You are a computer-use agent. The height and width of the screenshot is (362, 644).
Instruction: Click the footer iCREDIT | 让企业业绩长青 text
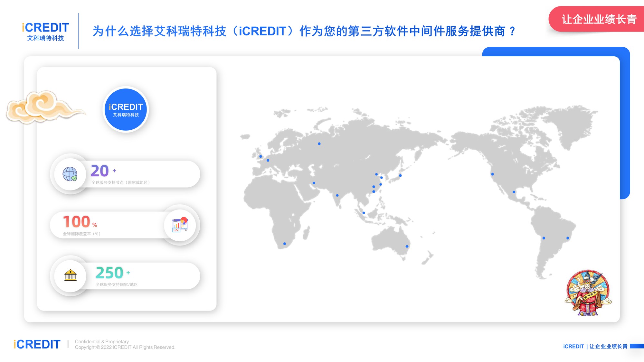point(595,346)
